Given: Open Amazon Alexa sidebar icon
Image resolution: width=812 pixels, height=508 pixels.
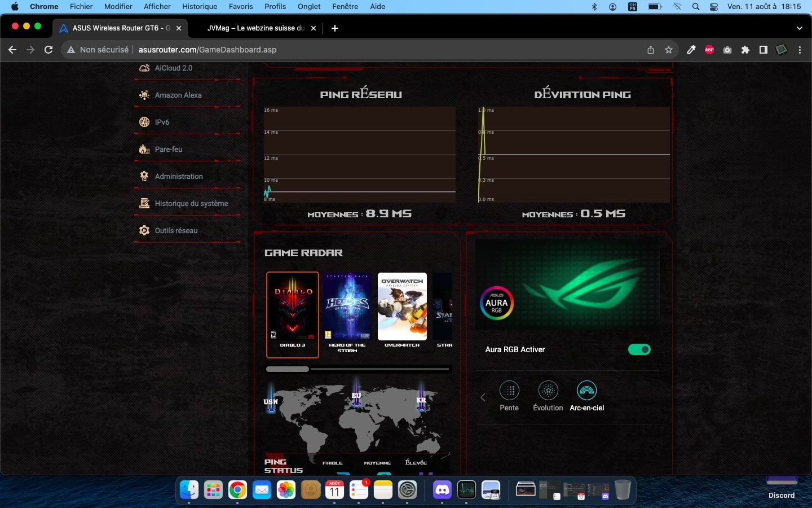Looking at the screenshot, I should click(x=144, y=95).
